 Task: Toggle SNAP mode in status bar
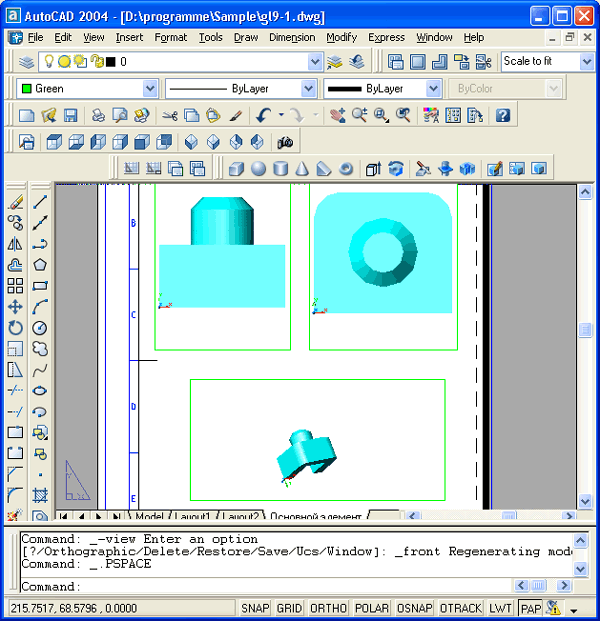point(255,608)
